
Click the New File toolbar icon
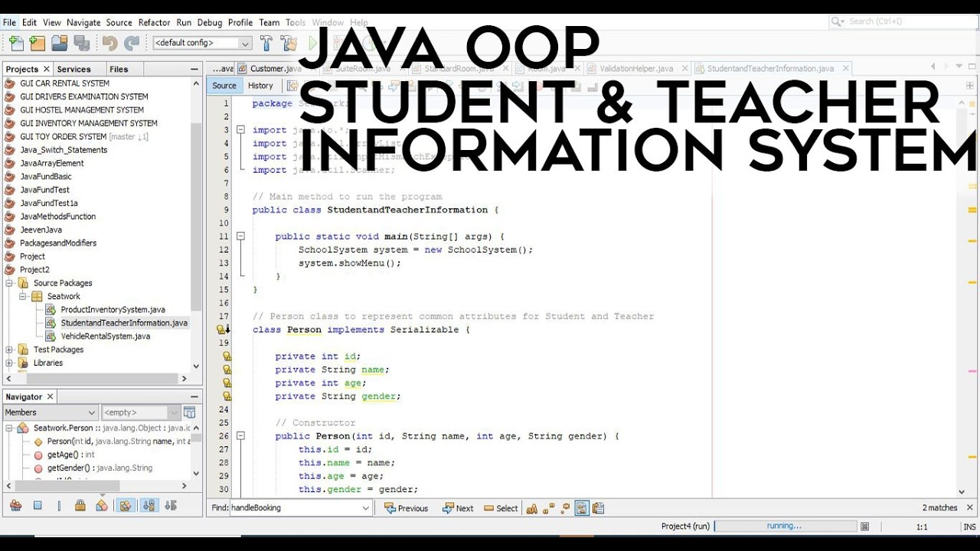15,44
